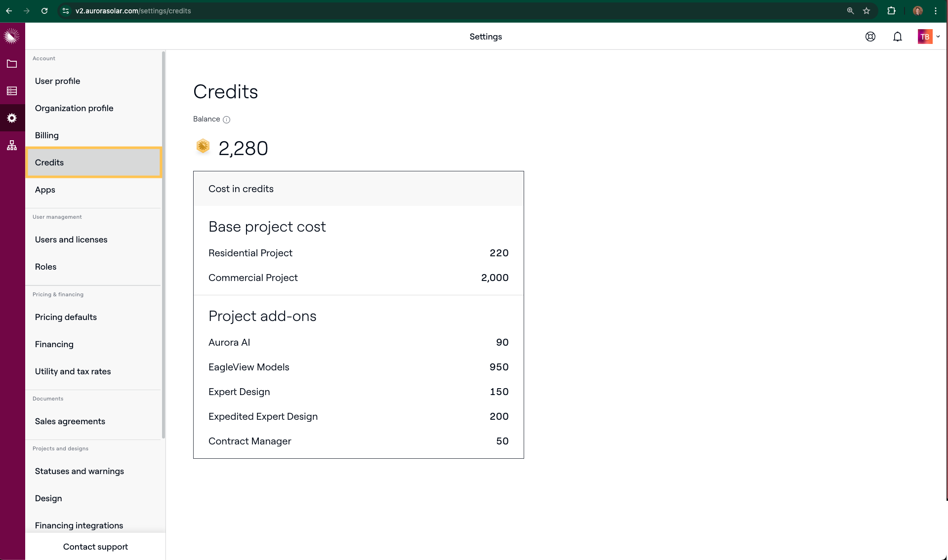Click the Chrome profile picture icon
Viewport: 948px width, 560px height.
918,11
